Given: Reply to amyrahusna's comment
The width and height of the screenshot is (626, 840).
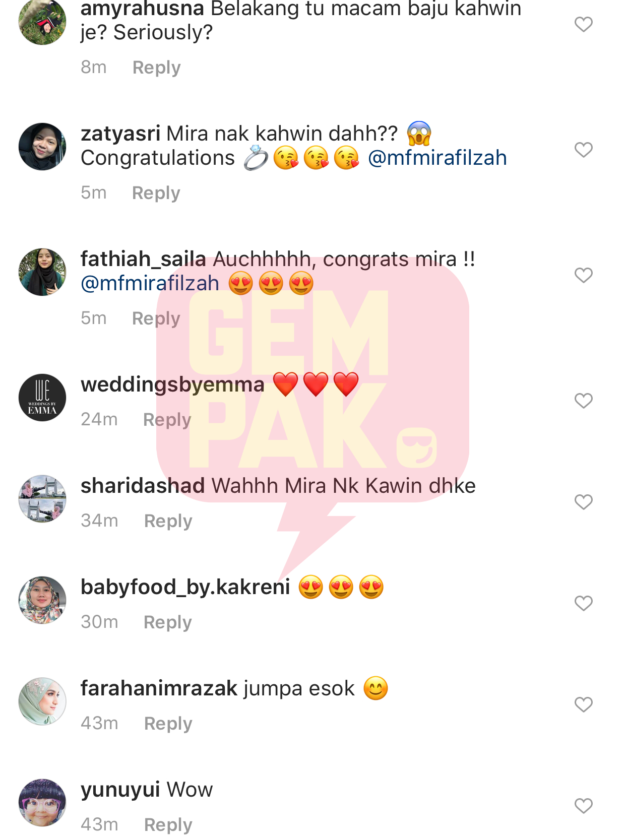Looking at the screenshot, I should point(156,68).
